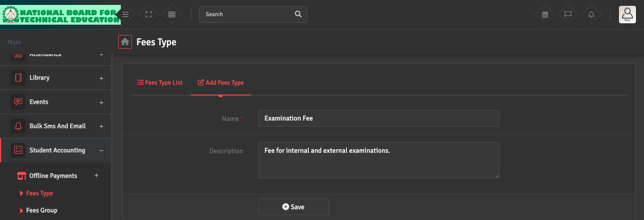Collapse the Student Accounting section
The height and width of the screenshot is (220, 644).
coord(57,151)
